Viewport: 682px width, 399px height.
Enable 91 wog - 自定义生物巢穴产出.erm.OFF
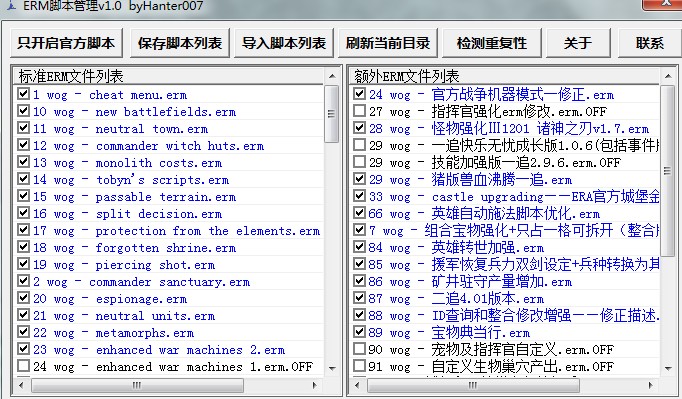(359, 365)
